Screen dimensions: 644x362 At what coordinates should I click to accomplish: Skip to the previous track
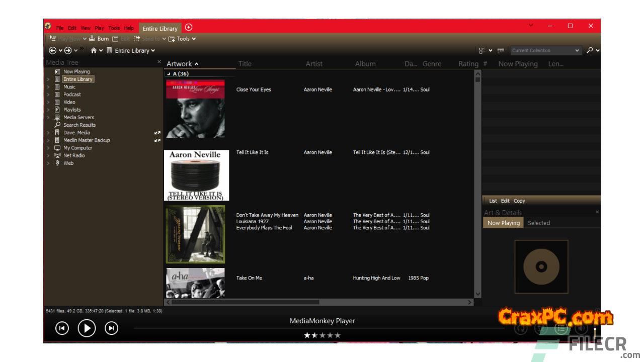click(62, 328)
